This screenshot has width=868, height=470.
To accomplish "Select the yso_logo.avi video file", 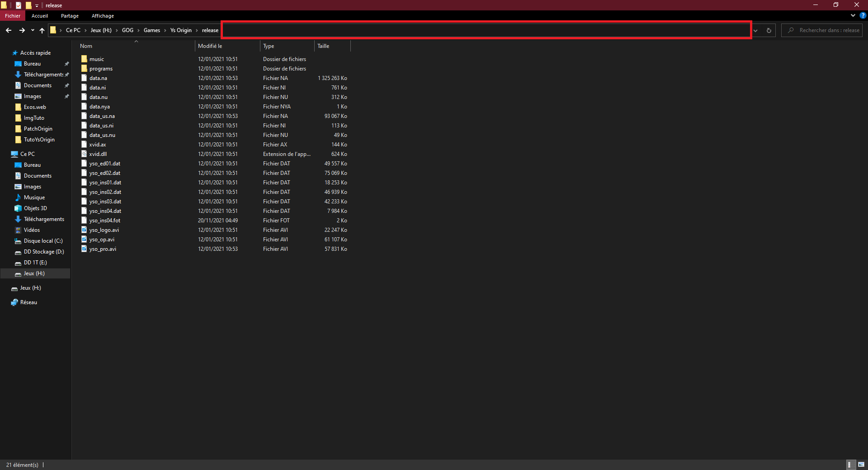I will coord(104,230).
